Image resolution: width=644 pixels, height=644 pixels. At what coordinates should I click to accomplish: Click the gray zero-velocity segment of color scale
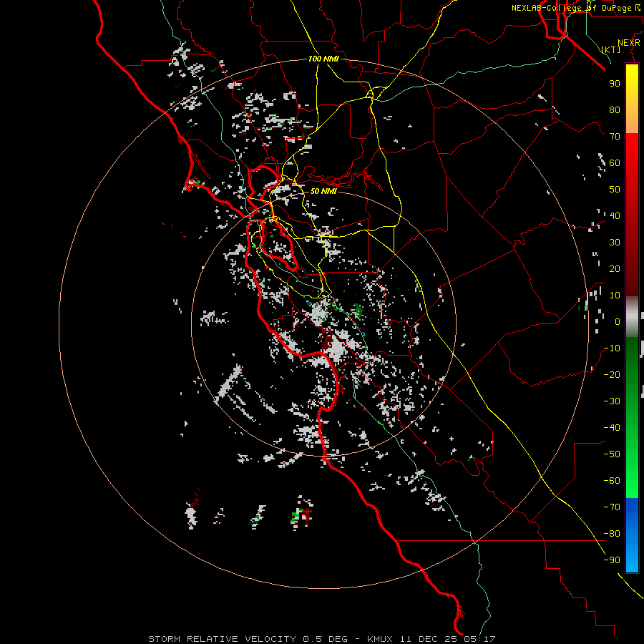632,317
